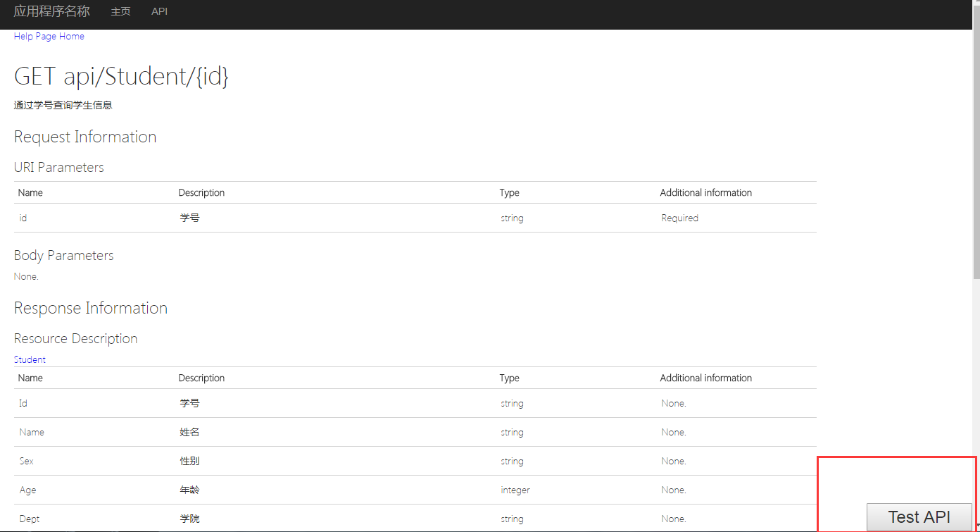Image resolution: width=980 pixels, height=532 pixels.
Task: Click the 通过学号查询学生信息 description text
Action: coord(63,106)
